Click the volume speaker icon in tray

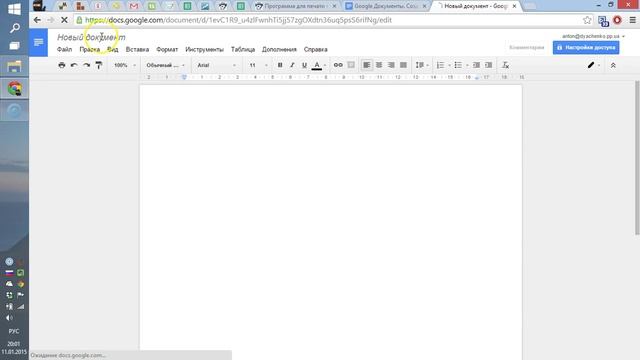(9, 318)
